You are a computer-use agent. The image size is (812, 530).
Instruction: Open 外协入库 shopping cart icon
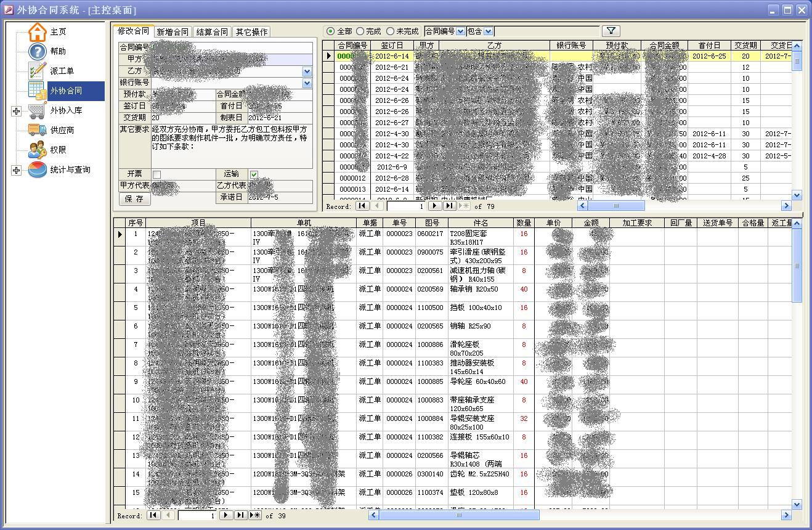(38, 111)
